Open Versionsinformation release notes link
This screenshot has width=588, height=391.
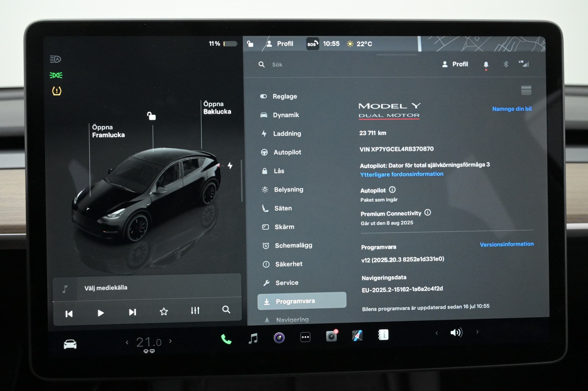point(507,244)
